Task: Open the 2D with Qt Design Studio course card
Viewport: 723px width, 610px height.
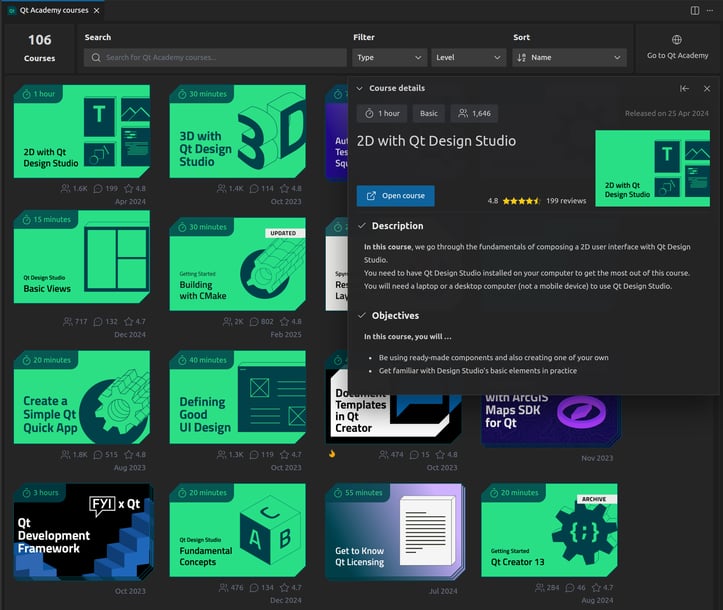Action: point(82,131)
